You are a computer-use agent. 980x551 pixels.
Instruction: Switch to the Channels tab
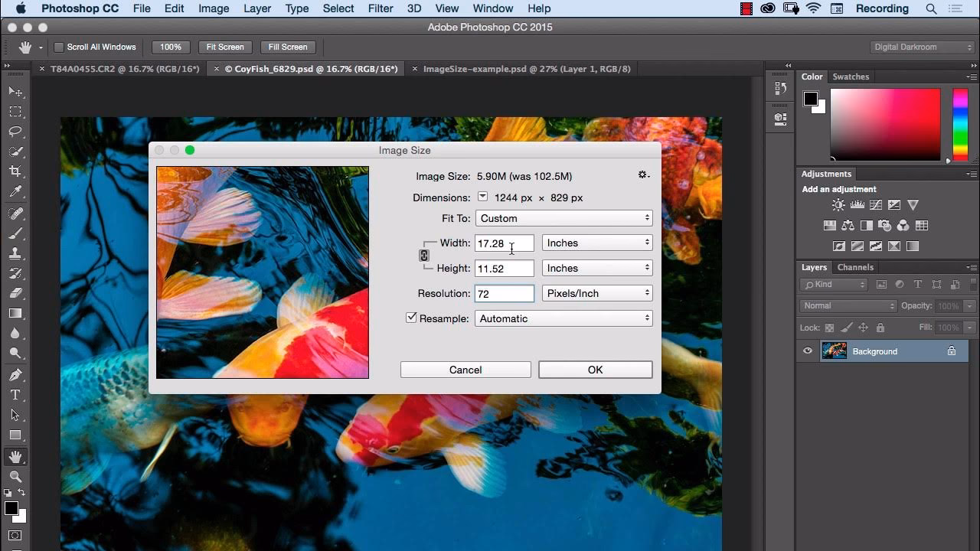pyautogui.click(x=855, y=267)
